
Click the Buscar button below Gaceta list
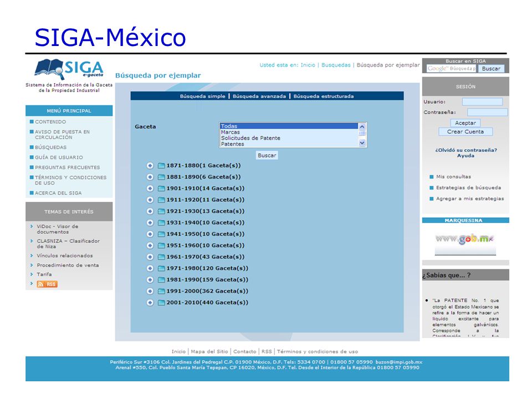click(x=267, y=155)
